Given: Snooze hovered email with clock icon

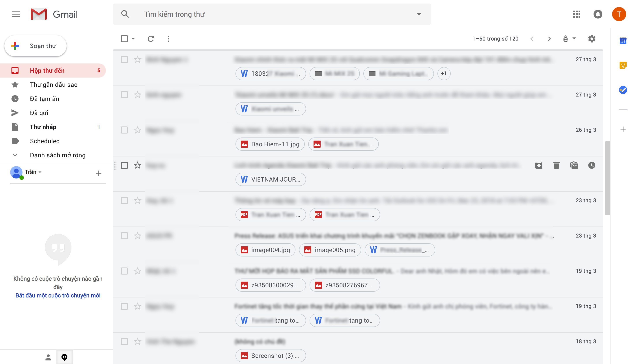Looking at the screenshot, I should click(x=592, y=165).
